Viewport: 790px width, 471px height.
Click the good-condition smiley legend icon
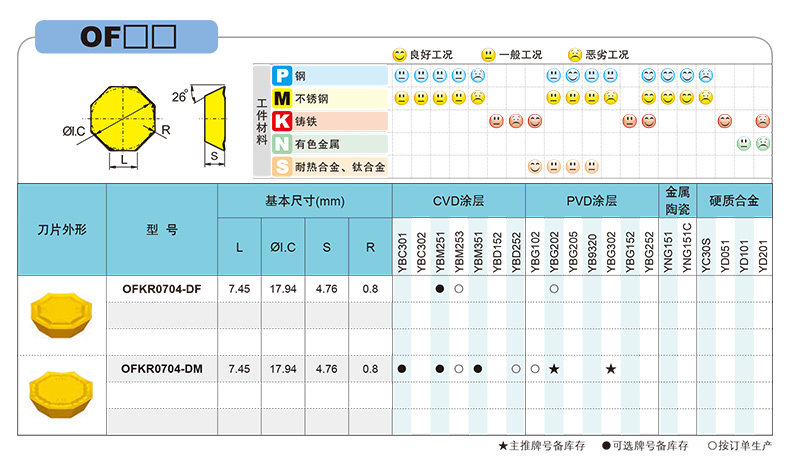(x=399, y=54)
